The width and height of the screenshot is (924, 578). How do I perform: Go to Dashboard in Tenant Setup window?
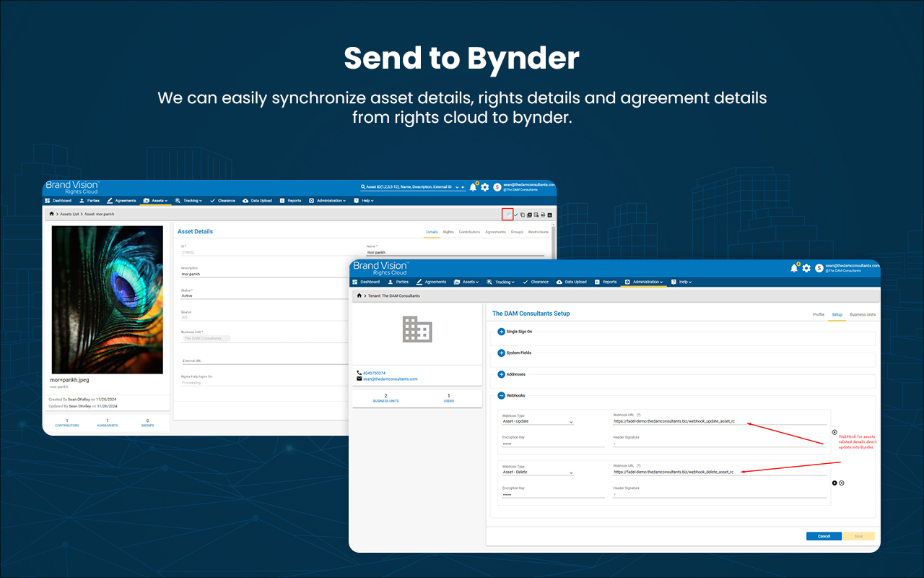click(x=366, y=282)
